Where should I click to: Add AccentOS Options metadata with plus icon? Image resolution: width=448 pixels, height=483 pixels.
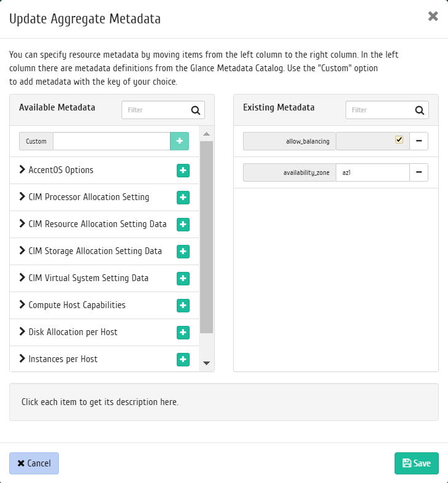[183, 171]
